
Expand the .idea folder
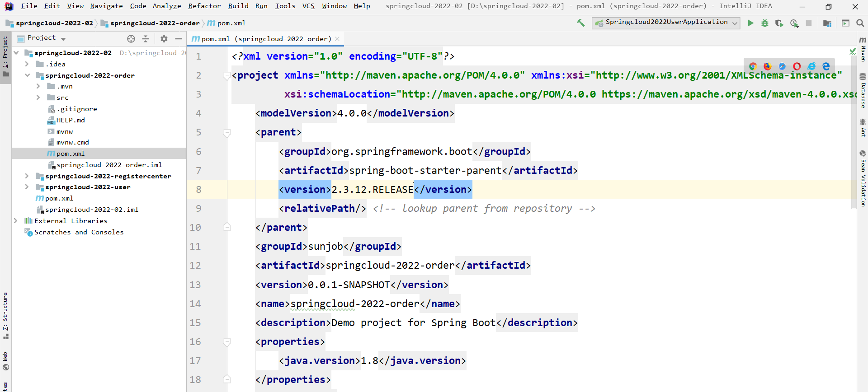[x=27, y=64]
